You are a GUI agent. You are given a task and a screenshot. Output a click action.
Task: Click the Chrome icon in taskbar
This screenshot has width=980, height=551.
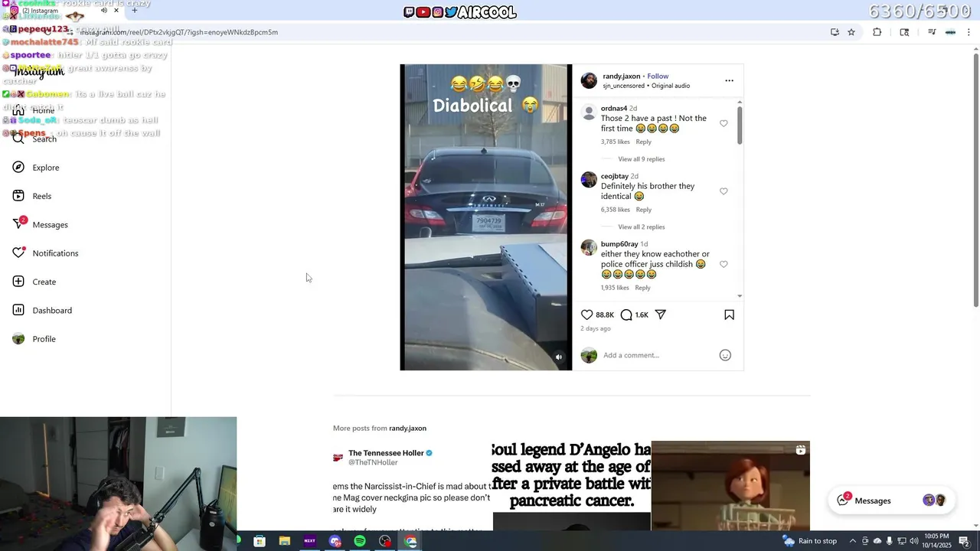(x=411, y=541)
